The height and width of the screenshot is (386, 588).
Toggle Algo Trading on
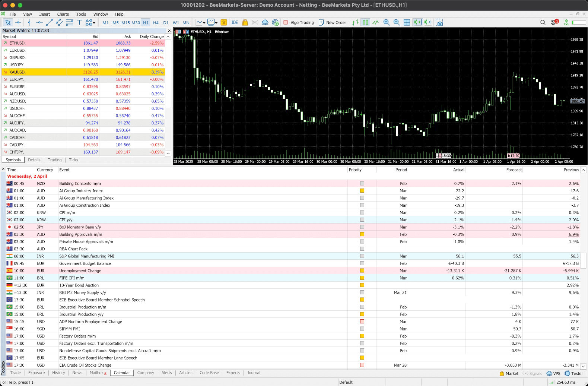coord(299,22)
